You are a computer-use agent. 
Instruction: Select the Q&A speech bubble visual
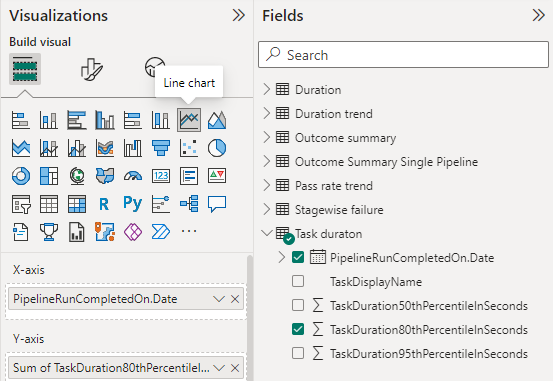click(217, 204)
